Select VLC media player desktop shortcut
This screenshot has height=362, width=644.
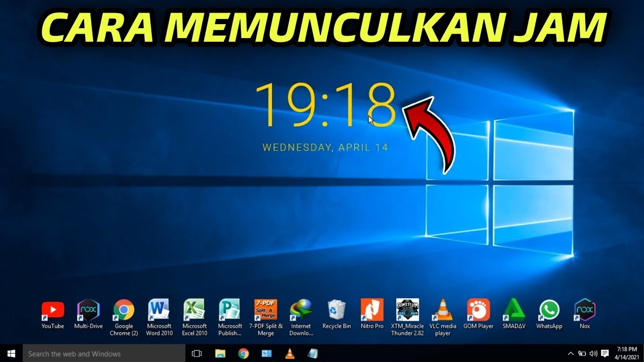(443, 317)
